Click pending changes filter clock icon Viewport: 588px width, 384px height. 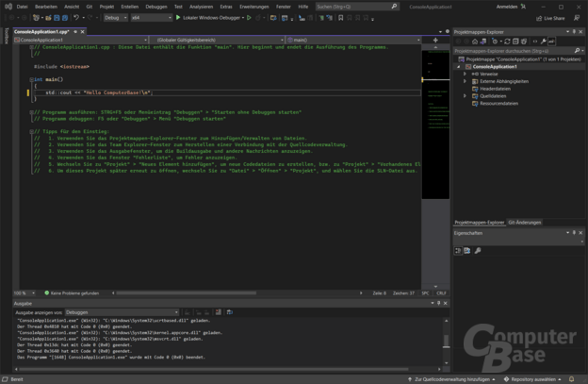pyautogui.click(x=495, y=42)
